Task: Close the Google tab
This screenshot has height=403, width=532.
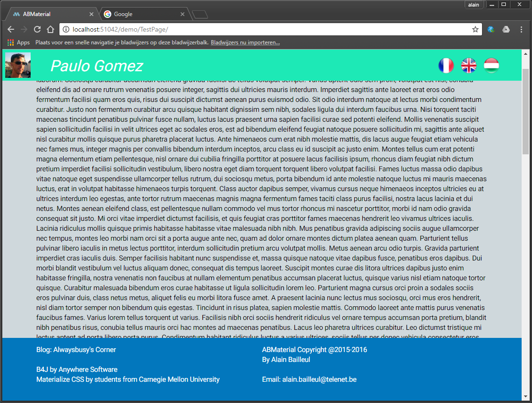Action: click(x=182, y=14)
